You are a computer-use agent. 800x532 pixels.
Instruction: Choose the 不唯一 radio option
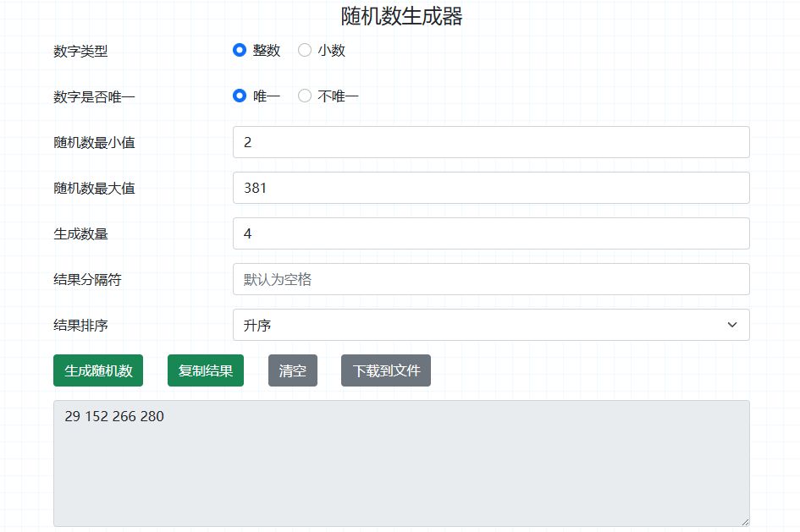305,96
